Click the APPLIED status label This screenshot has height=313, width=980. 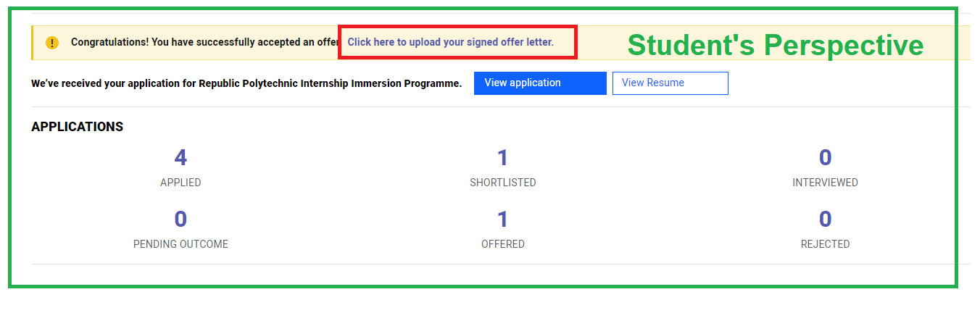180,183
